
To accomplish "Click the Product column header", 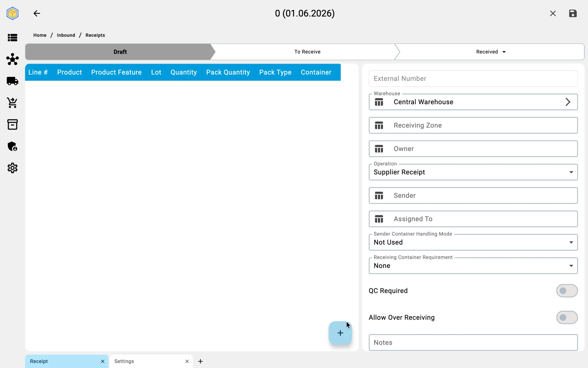I will point(70,72).
